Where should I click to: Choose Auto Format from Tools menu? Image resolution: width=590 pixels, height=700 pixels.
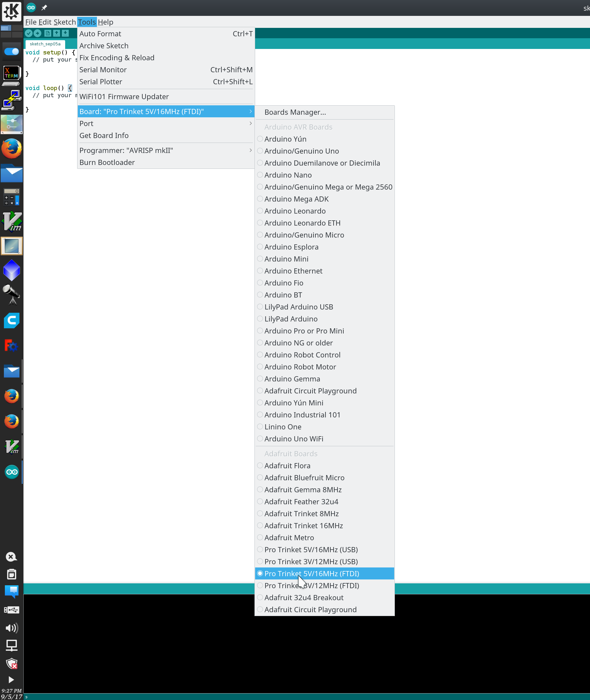(x=166, y=34)
